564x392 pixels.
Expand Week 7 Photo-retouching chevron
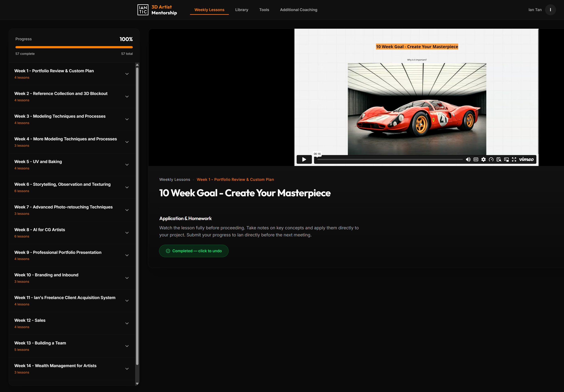[127, 210]
